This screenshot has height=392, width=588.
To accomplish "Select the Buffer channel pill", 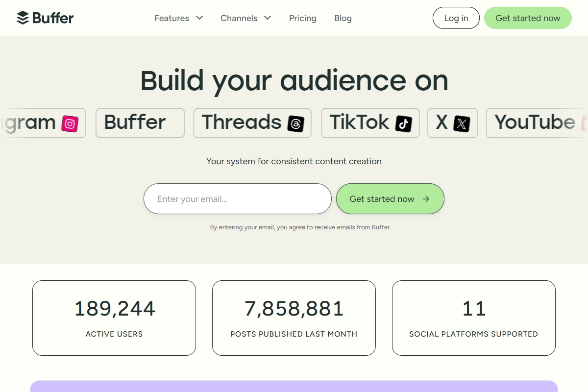I will click(140, 122).
